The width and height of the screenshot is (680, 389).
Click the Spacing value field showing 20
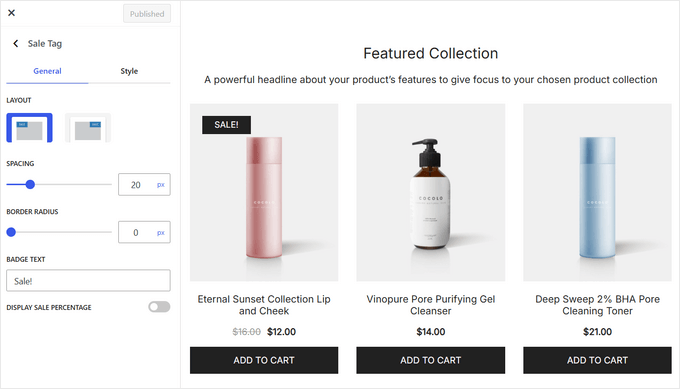coord(144,185)
